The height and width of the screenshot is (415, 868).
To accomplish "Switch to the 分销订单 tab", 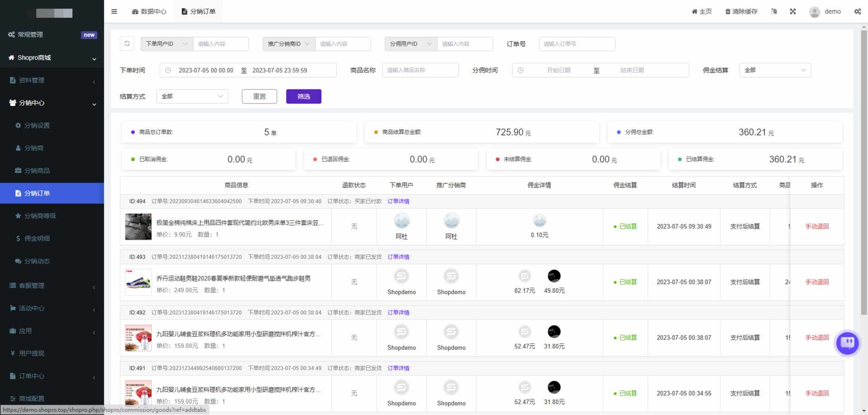I will tap(199, 11).
